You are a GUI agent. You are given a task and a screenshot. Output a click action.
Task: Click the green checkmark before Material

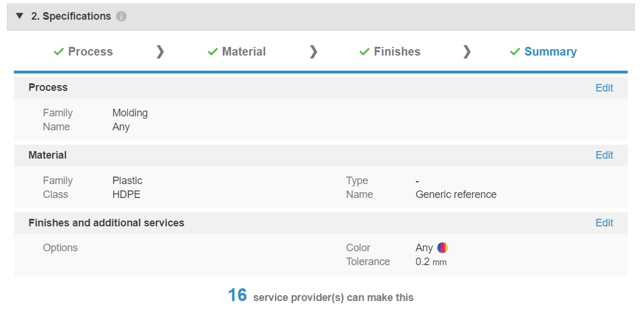click(213, 52)
